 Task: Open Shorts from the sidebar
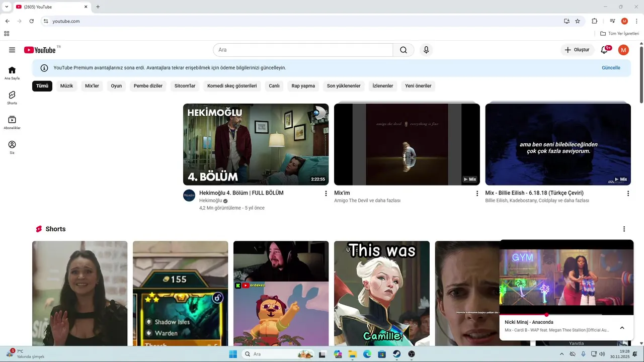tap(12, 98)
